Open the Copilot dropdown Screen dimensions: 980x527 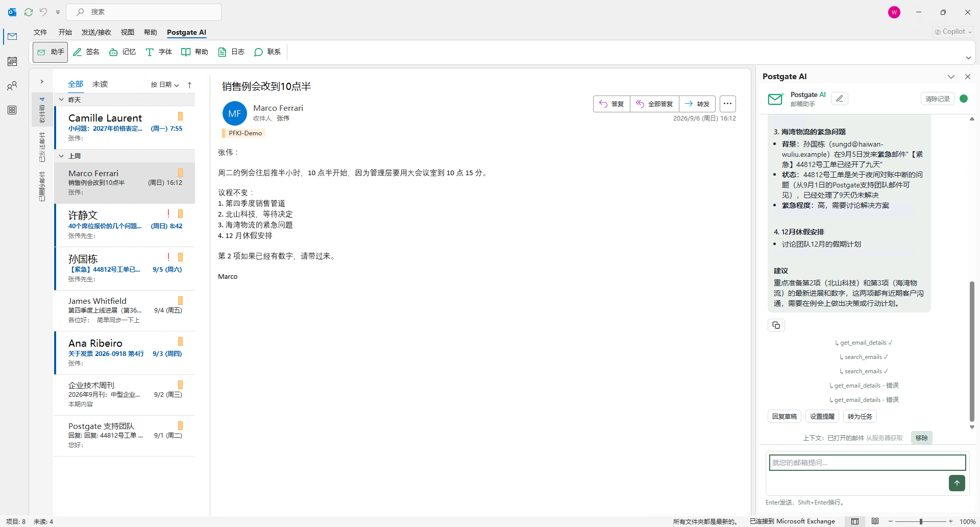tap(952, 32)
